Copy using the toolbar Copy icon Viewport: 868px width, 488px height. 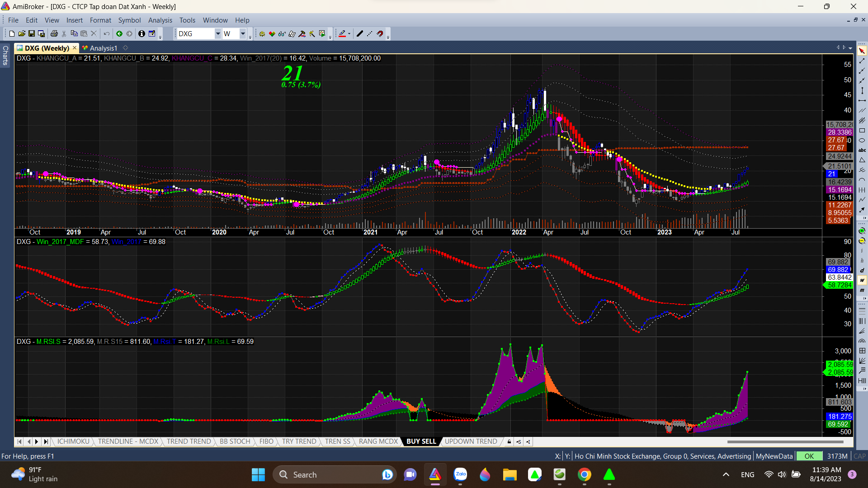pyautogui.click(x=74, y=34)
